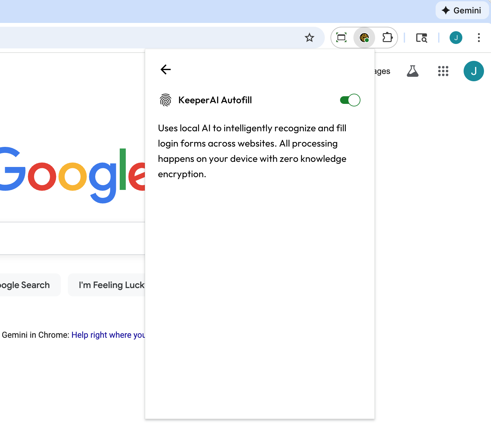Open Chrome's three-dot menu
Image resolution: width=491 pixels, height=448 pixels.
coord(479,38)
